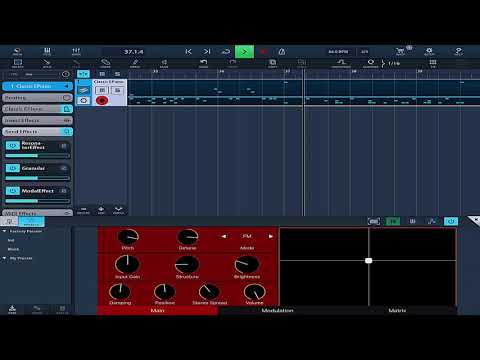Image resolution: width=480 pixels, height=360 pixels.
Task: Click the Undo arrow
Action: [x=204, y=63]
